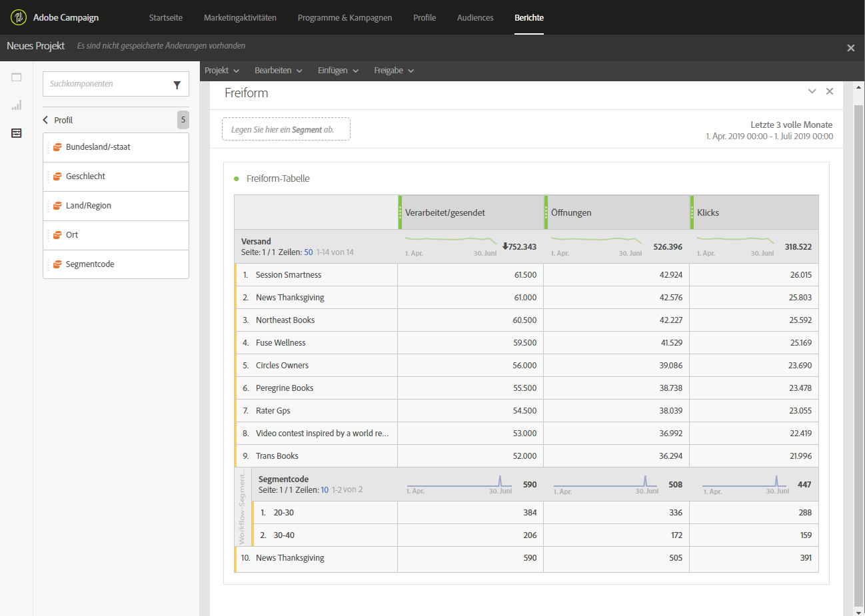Click the Versand total value 318.522

pyautogui.click(x=798, y=247)
